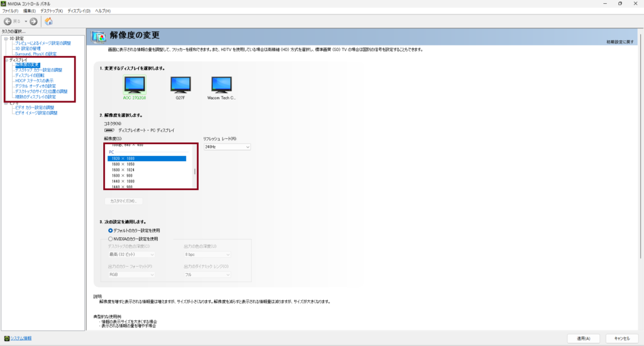Select NVIDIAのカラー設定を使用 radio button
Screen dimensions: 644x346
tap(111, 239)
